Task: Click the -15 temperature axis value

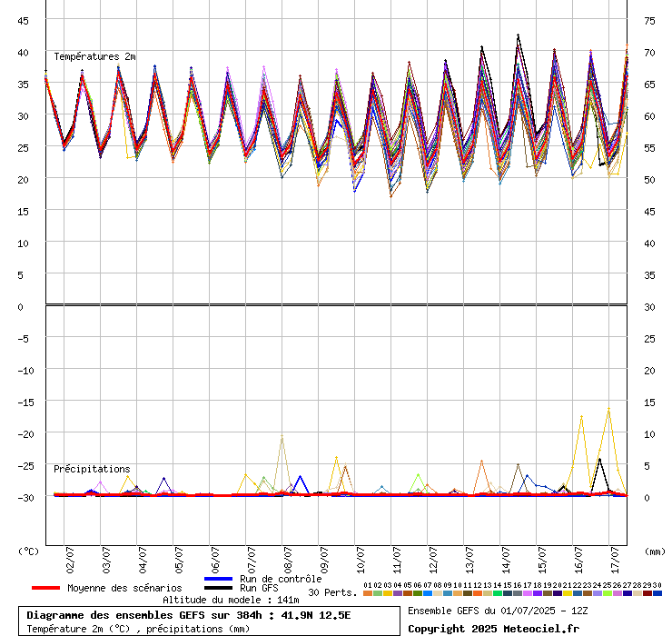Action: 25,402
